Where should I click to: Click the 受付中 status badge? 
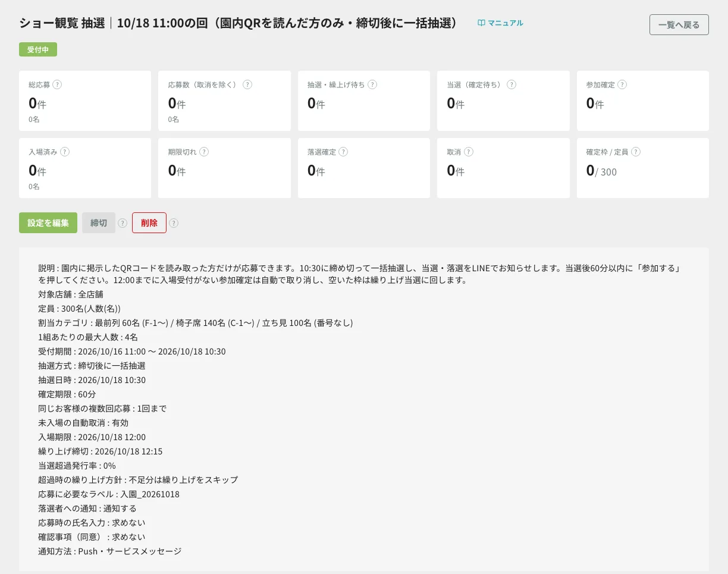(x=38, y=50)
